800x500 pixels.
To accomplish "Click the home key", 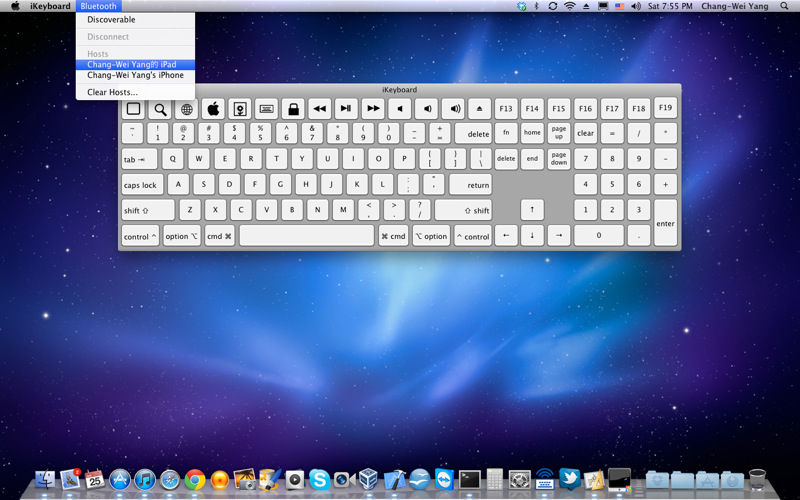I will coord(532,133).
